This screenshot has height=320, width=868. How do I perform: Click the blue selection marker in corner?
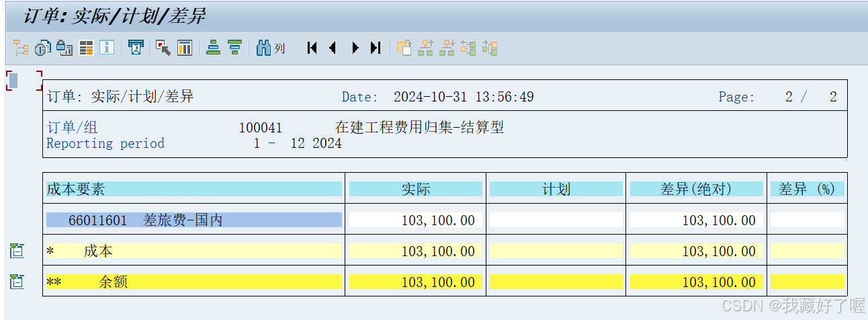pyautogui.click(x=13, y=81)
